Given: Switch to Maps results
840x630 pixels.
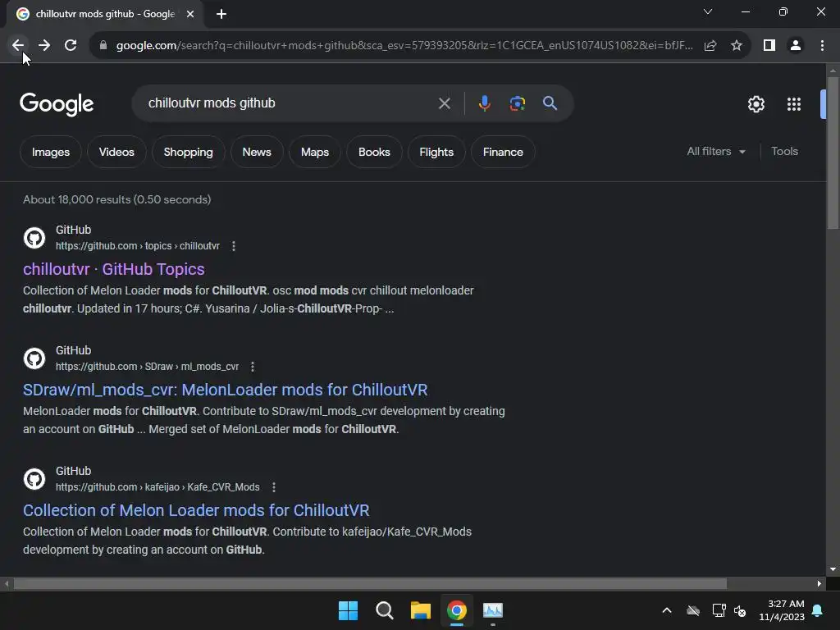Looking at the screenshot, I should [x=315, y=152].
